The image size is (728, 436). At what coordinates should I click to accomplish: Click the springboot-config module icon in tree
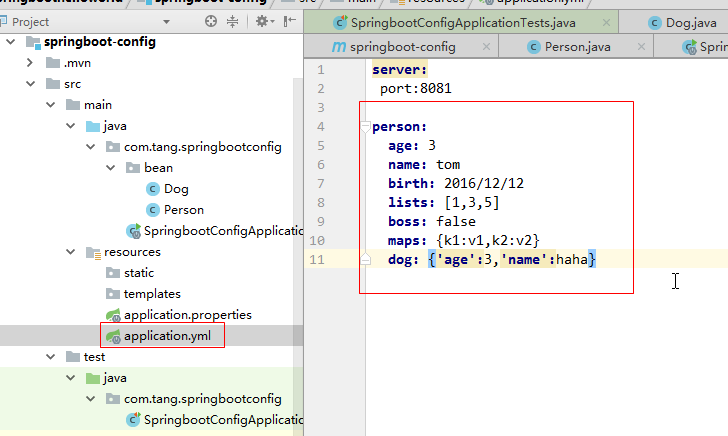tap(33, 42)
